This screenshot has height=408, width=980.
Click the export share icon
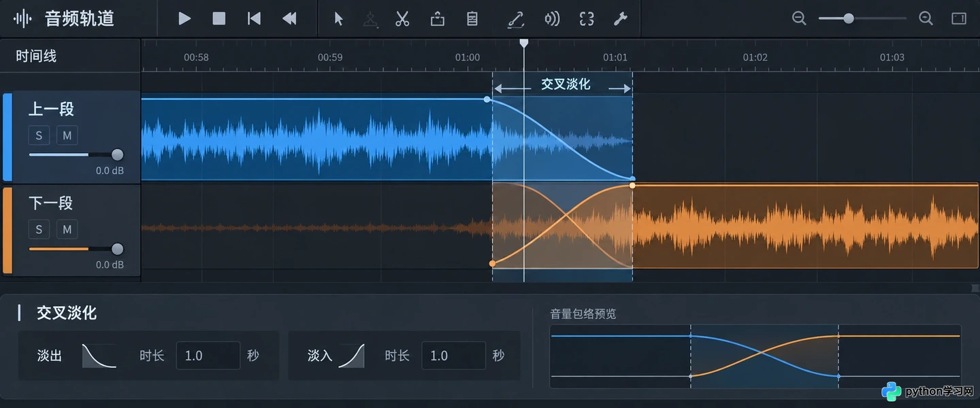click(x=438, y=18)
